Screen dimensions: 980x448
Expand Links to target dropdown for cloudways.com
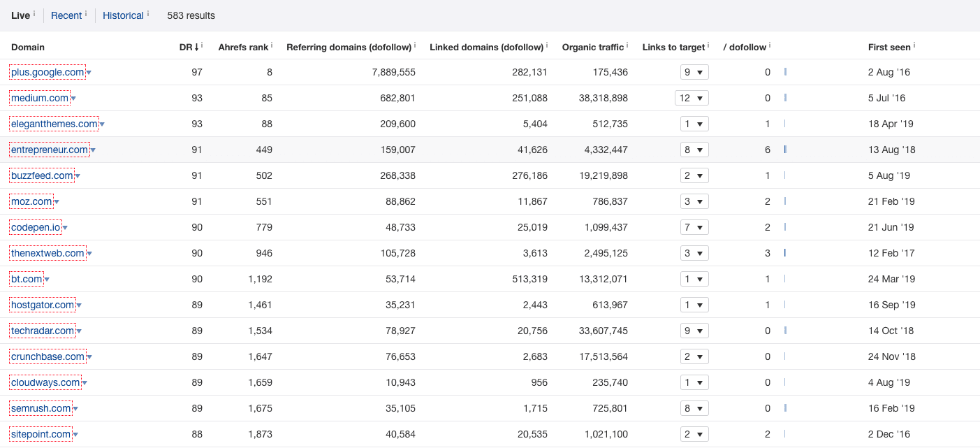tap(694, 382)
